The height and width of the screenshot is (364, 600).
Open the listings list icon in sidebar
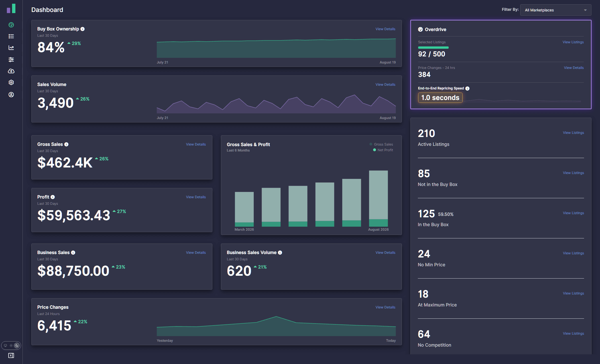tap(11, 36)
